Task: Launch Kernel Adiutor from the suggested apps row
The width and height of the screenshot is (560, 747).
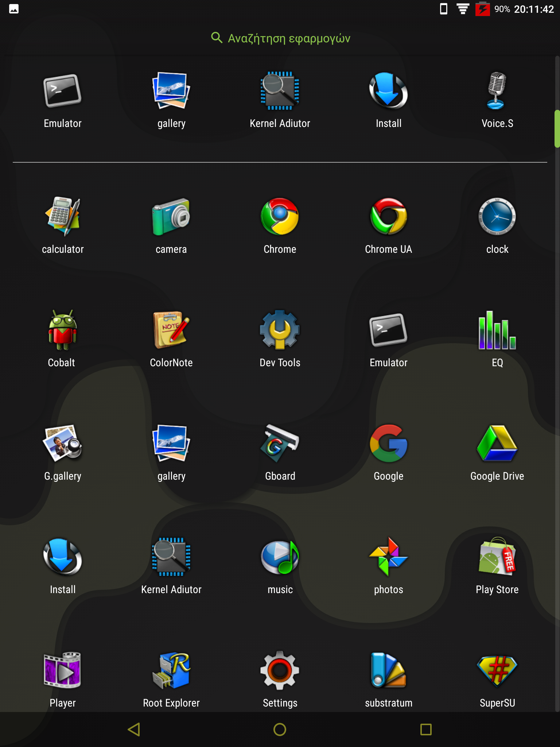Action: [280, 100]
